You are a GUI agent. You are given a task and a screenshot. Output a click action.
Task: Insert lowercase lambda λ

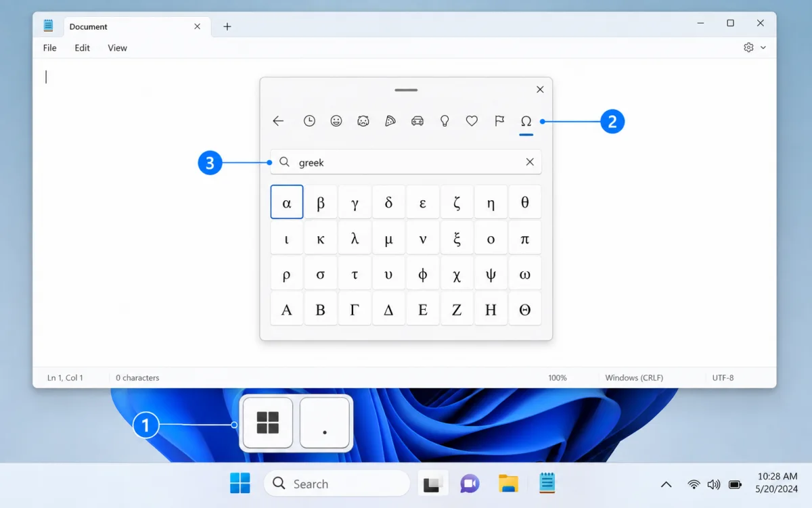355,238
